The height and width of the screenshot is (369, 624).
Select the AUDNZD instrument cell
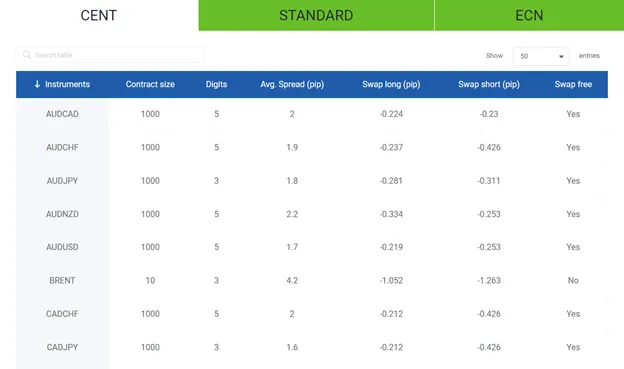point(62,214)
